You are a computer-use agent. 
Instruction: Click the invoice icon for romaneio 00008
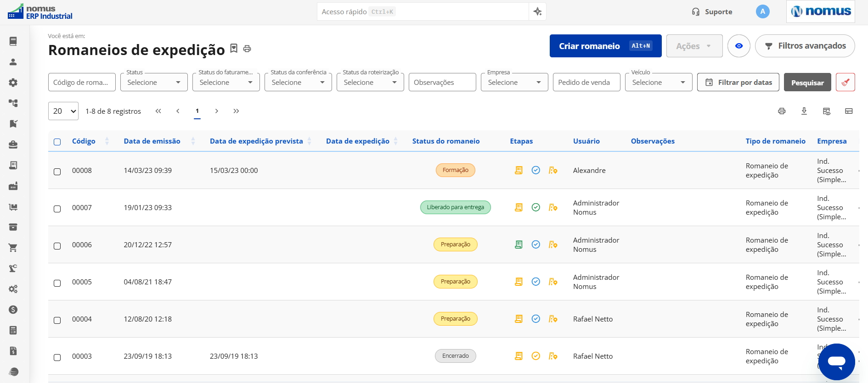[519, 170]
